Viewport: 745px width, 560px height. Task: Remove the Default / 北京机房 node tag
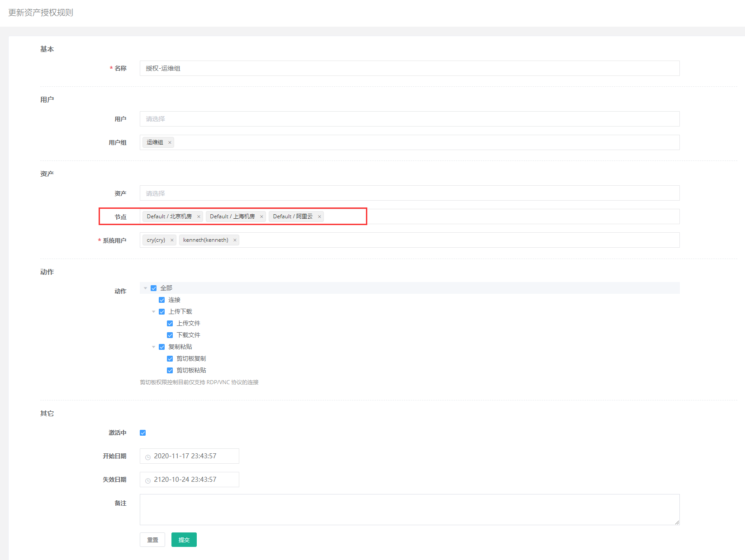click(199, 216)
